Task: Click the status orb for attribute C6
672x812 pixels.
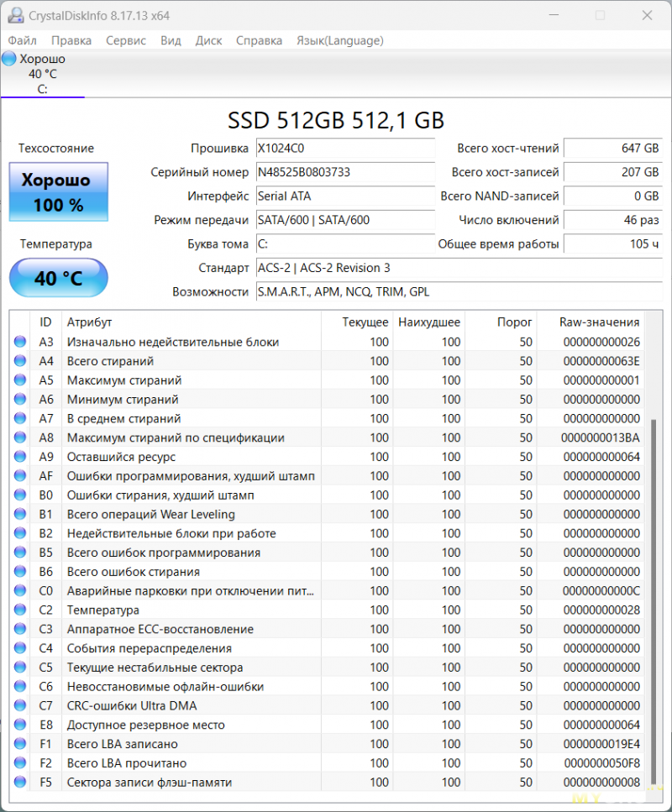Action: pos(20,687)
